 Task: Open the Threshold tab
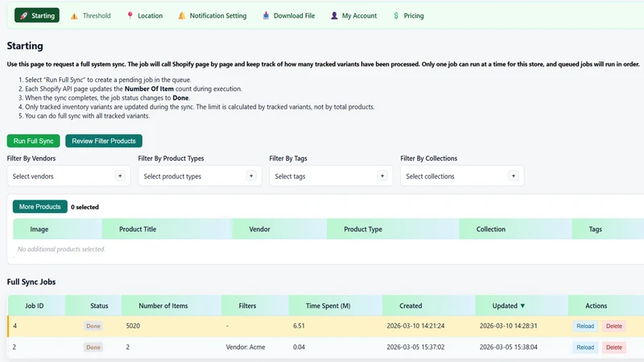click(x=91, y=15)
